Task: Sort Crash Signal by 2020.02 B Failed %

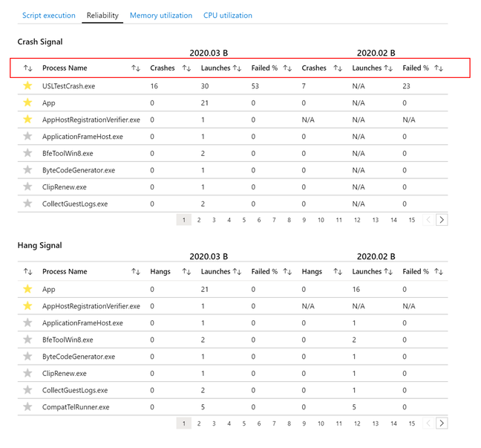Action: (x=439, y=68)
